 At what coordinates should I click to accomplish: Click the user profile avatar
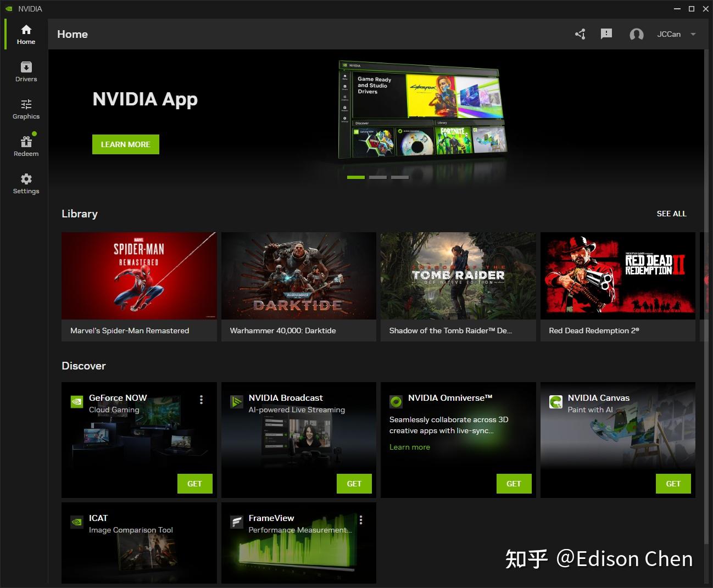pos(636,34)
